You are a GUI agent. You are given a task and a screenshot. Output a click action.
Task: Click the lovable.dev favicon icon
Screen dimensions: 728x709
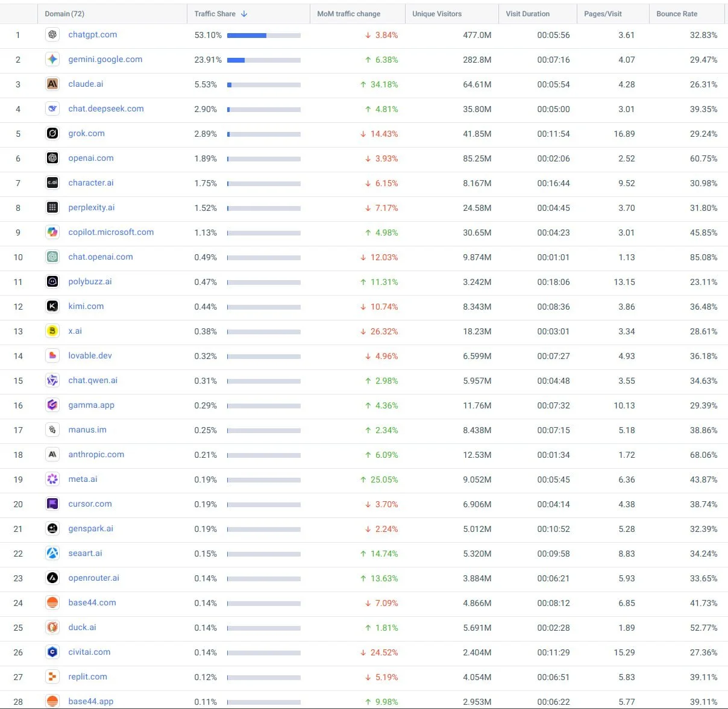[52, 356]
